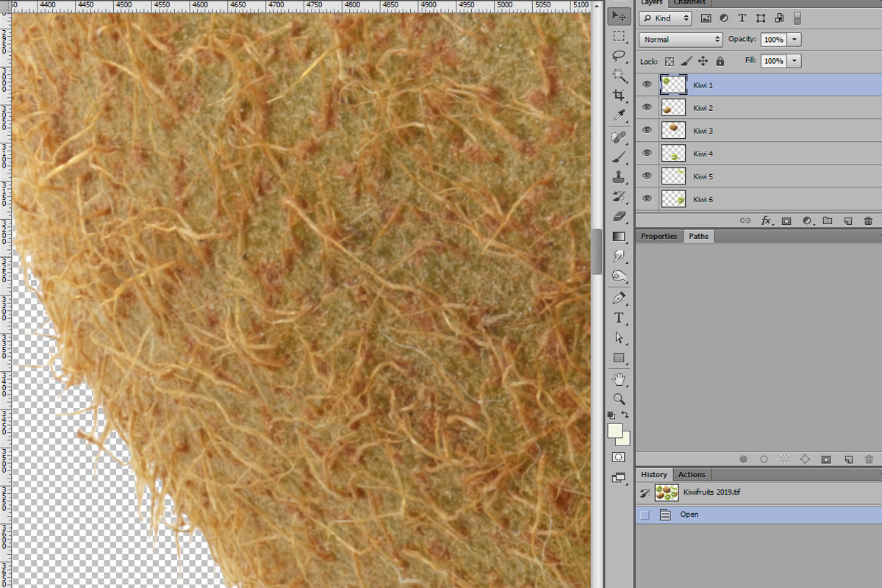
Task: Create a new layer
Action: click(x=847, y=220)
